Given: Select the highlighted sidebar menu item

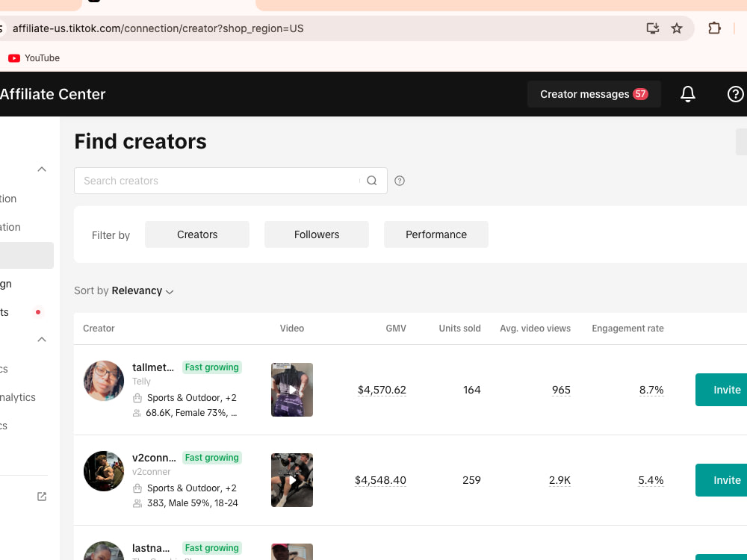Looking at the screenshot, I should [27, 255].
